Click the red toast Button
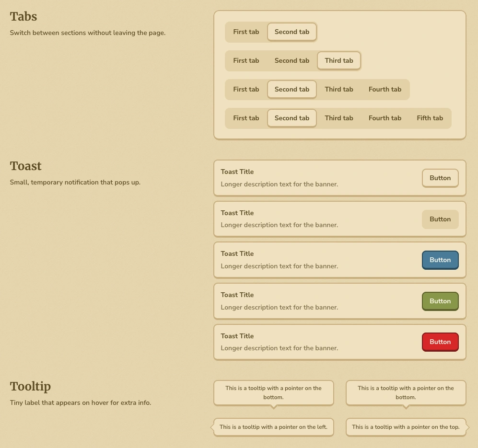This screenshot has height=448, width=478. (440, 342)
